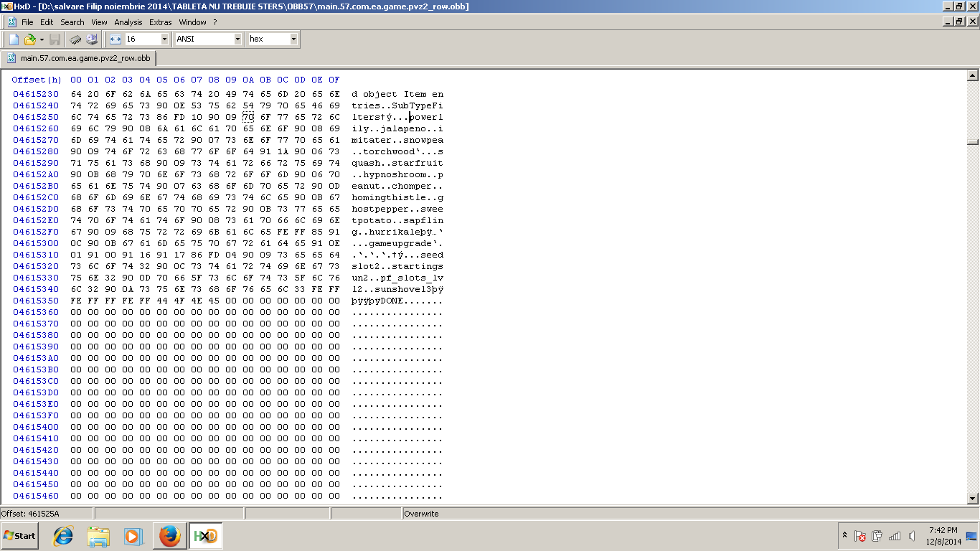Expand the Open recent files arrow
Screen dimensions: 980x551
click(42, 39)
